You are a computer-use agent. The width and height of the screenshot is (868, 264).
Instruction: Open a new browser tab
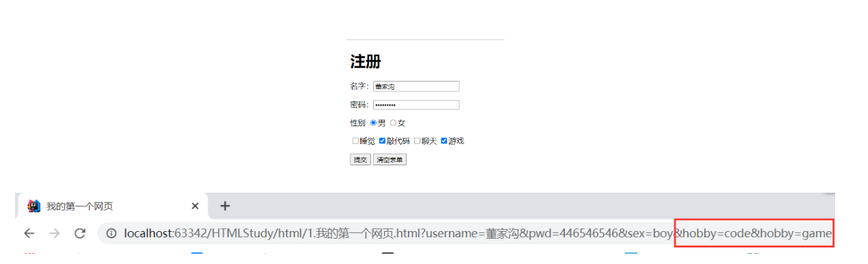click(x=225, y=206)
